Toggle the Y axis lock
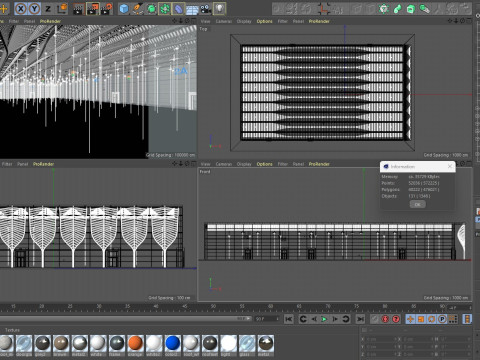This screenshot has height=360, width=480. [34, 9]
